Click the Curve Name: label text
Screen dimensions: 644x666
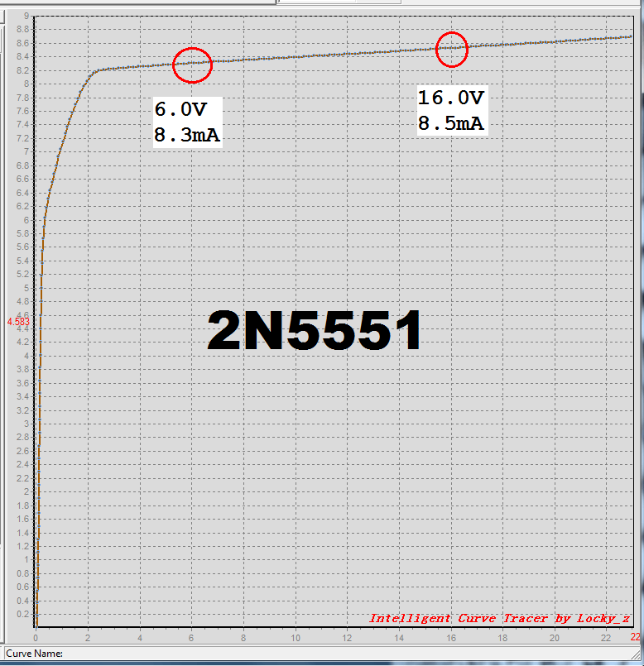(x=35, y=654)
